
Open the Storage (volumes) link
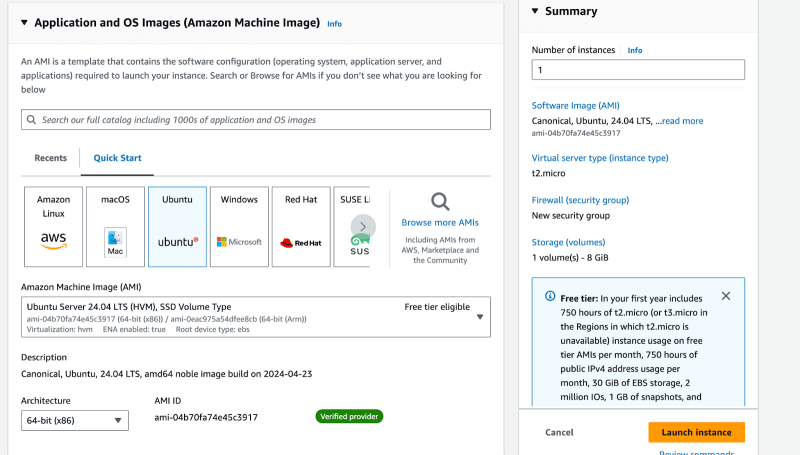pyautogui.click(x=568, y=242)
